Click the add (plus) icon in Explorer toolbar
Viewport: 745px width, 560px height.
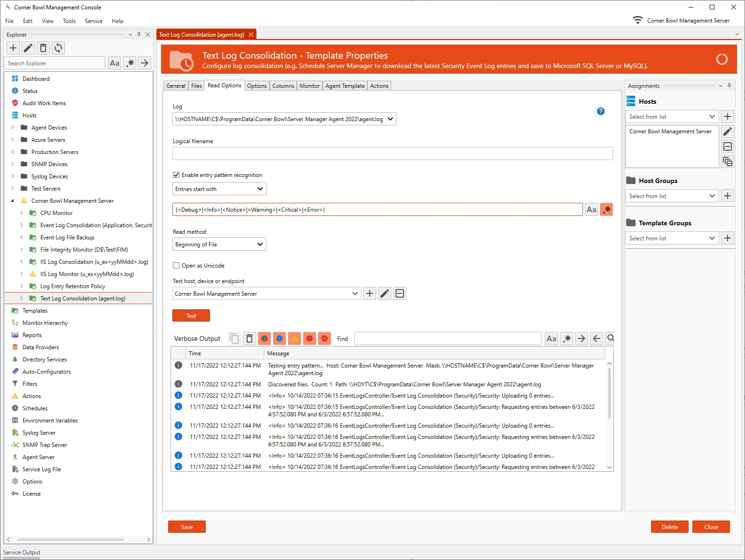pyautogui.click(x=13, y=48)
